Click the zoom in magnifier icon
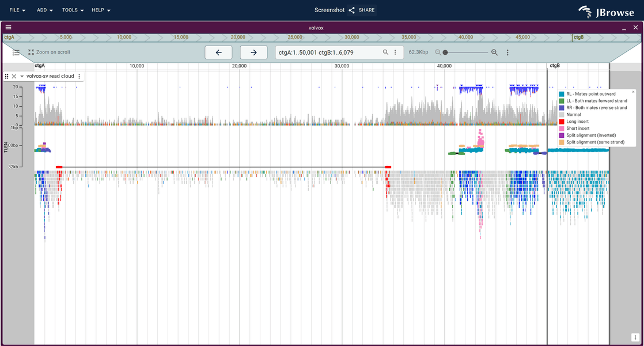Viewport: 644px width, 346px height. click(x=494, y=52)
